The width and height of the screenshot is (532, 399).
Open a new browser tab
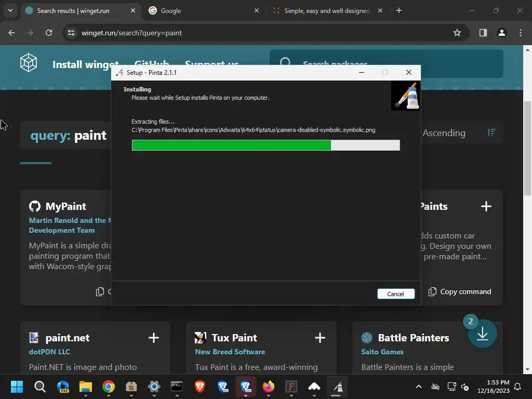pos(399,11)
